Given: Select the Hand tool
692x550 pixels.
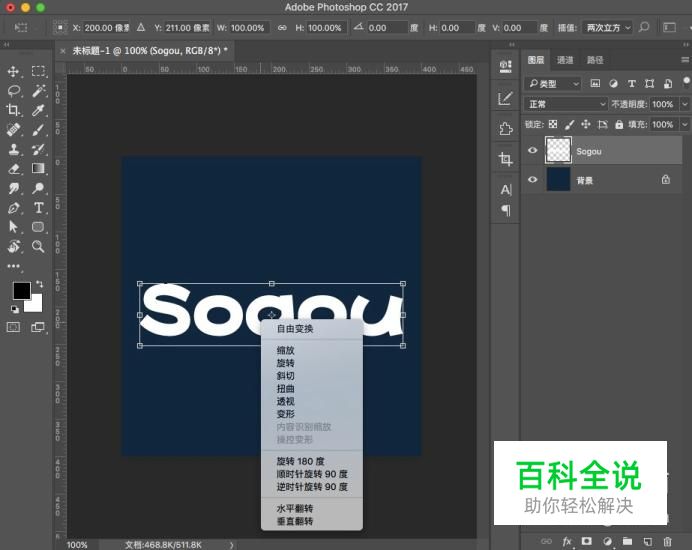Looking at the screenshot, I should 13,246.
